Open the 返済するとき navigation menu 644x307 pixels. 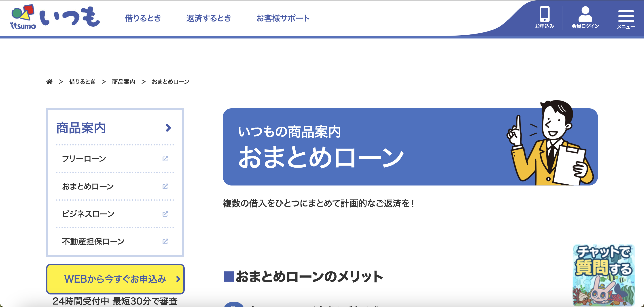pyautogui.click(x=208, y=18)
